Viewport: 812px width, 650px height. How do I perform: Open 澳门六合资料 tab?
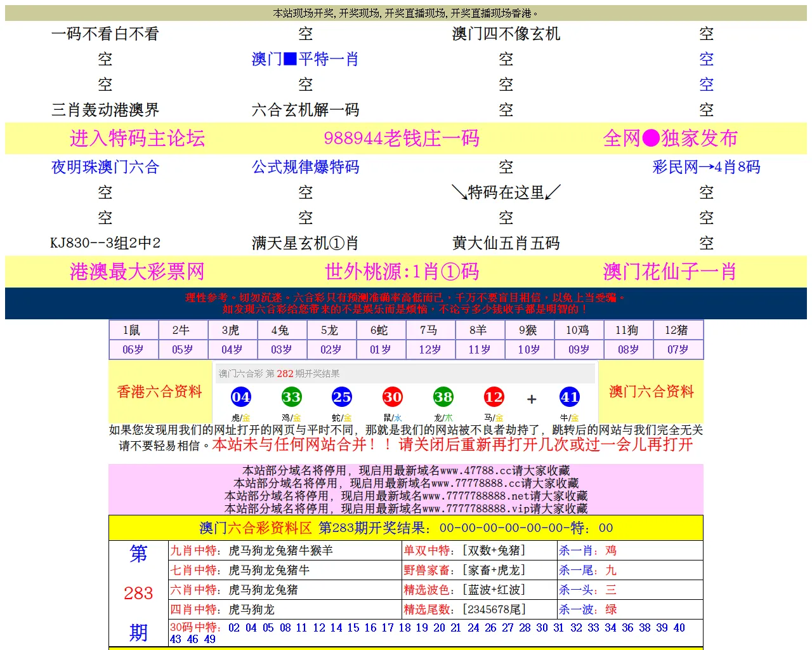651,392
